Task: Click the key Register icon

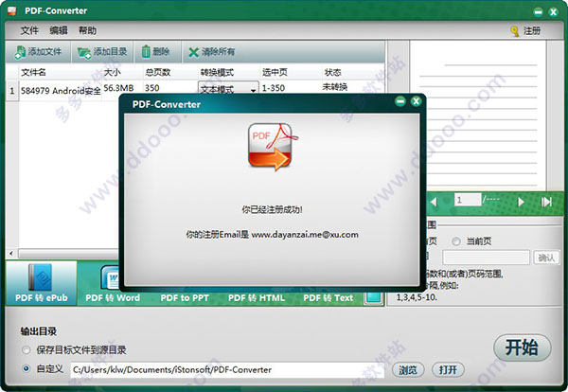Action: 515,31
